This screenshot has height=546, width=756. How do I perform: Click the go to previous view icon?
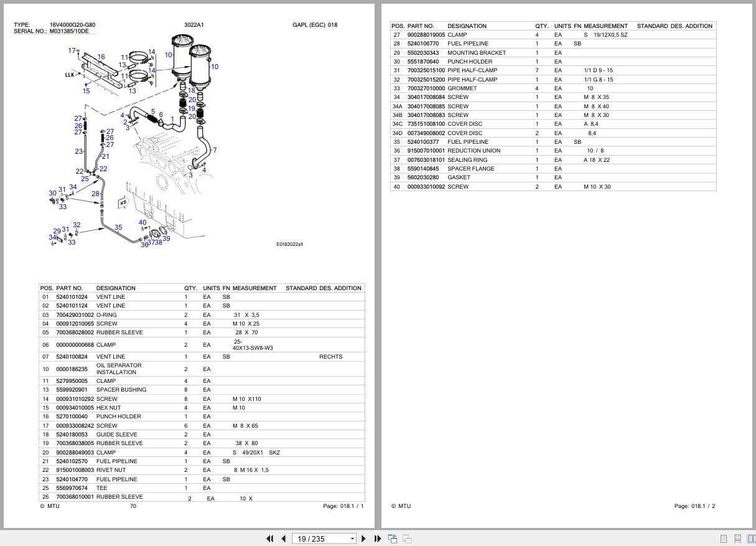click(x=393, y=539)
